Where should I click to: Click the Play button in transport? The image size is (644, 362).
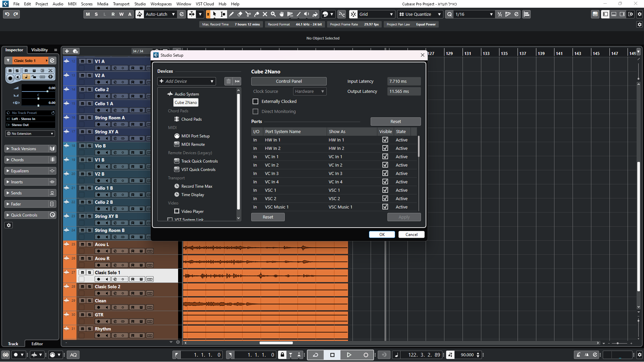click(x=349, y=355)
